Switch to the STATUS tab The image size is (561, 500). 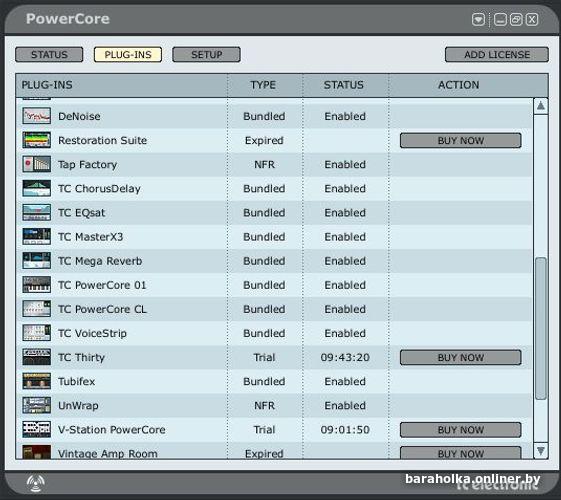(49, 55)
